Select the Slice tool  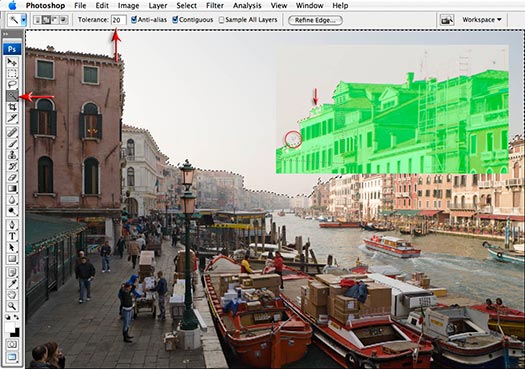[12, 118]
